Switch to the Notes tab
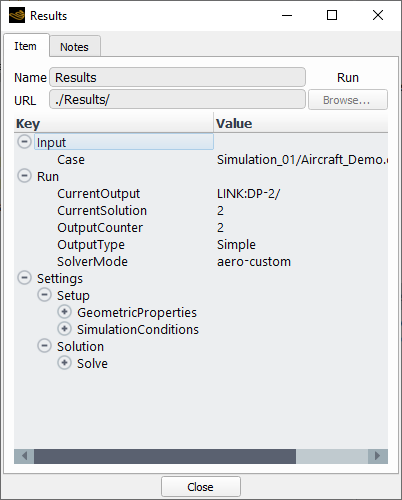 click(75, 47)
